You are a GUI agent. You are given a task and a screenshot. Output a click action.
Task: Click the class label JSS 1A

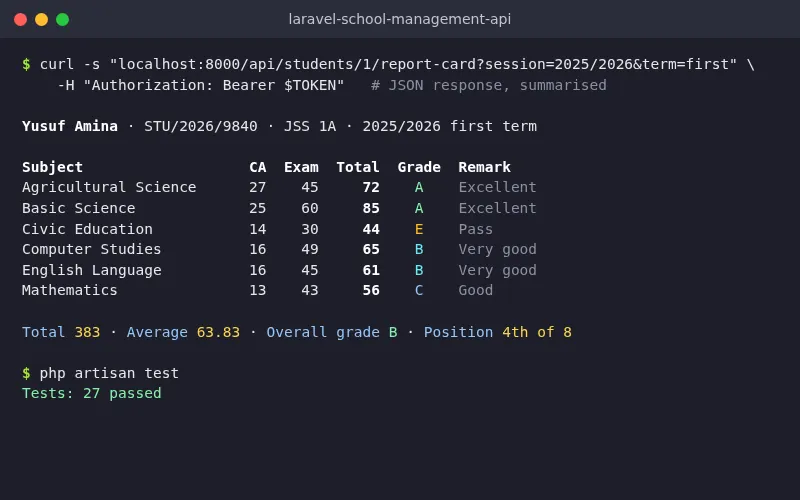click(x=310, y=126)
